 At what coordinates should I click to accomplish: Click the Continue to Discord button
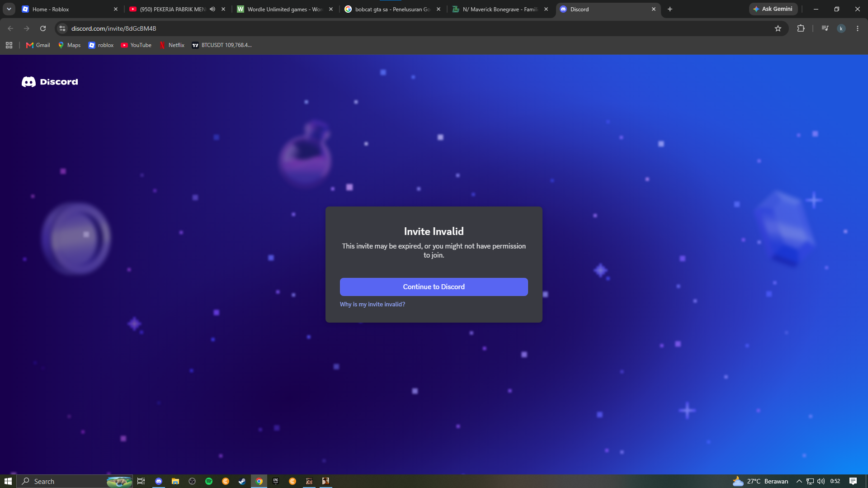[434, 287]
